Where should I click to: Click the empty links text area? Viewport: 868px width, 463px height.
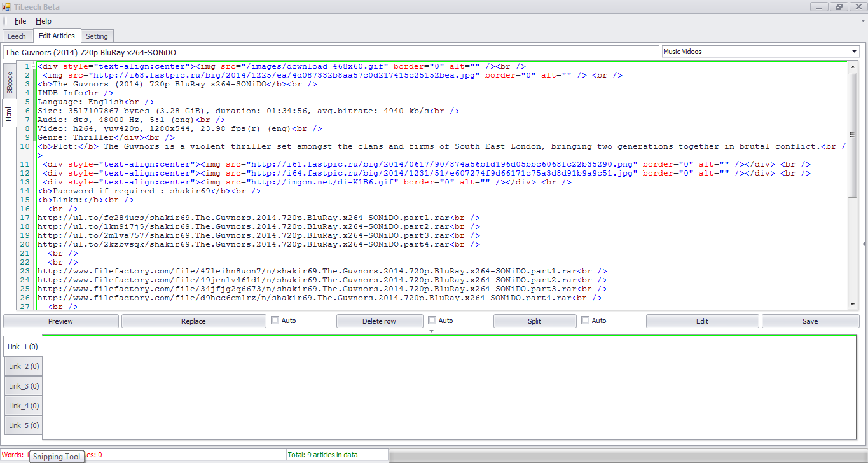449,387
